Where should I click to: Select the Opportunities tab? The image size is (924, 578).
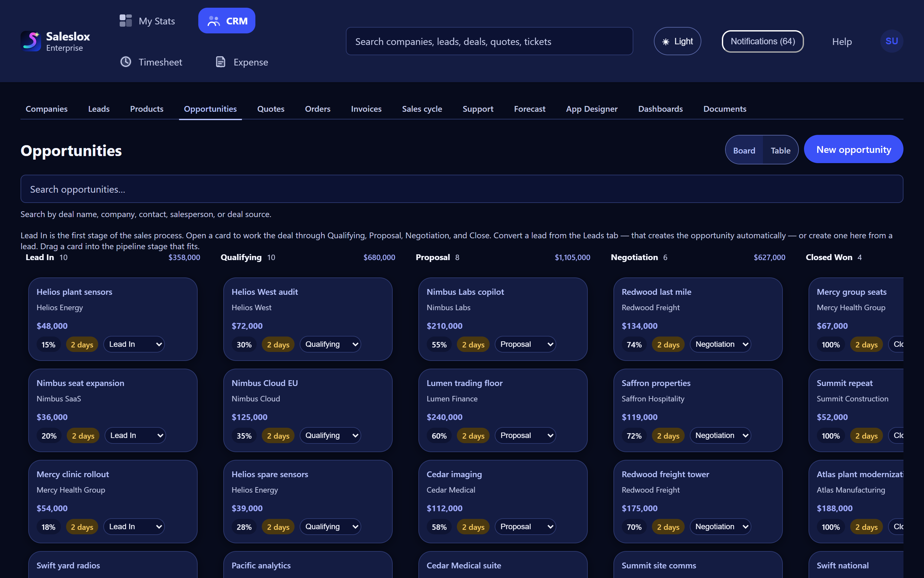[x=210, y=109]
